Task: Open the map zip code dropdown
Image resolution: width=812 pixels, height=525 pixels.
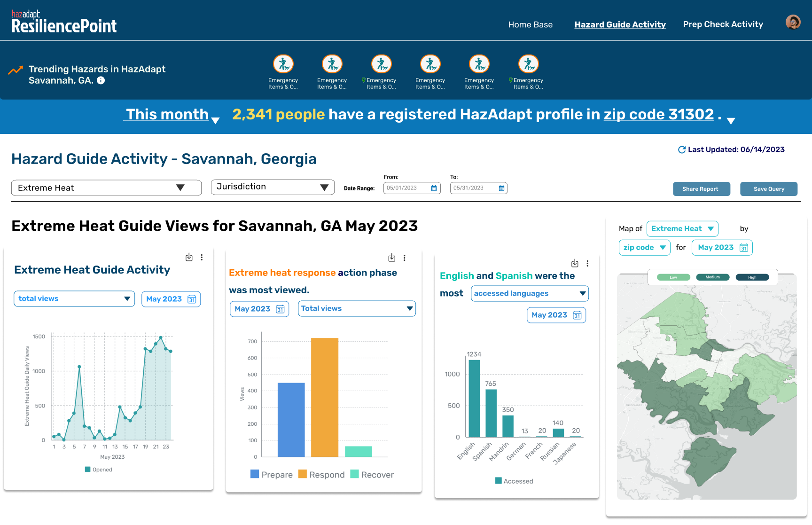Action: 644,247
